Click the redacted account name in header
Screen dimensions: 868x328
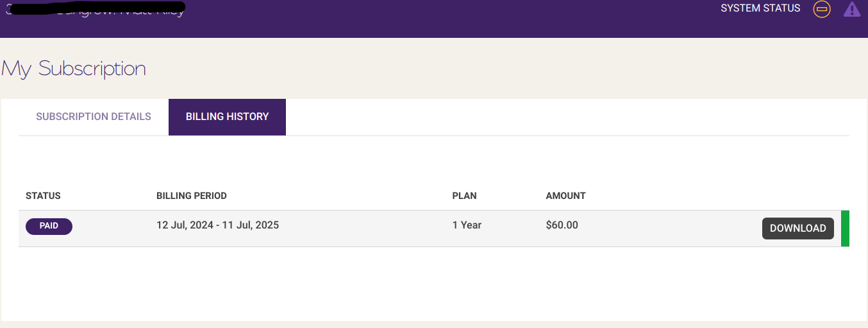(95, 10)
